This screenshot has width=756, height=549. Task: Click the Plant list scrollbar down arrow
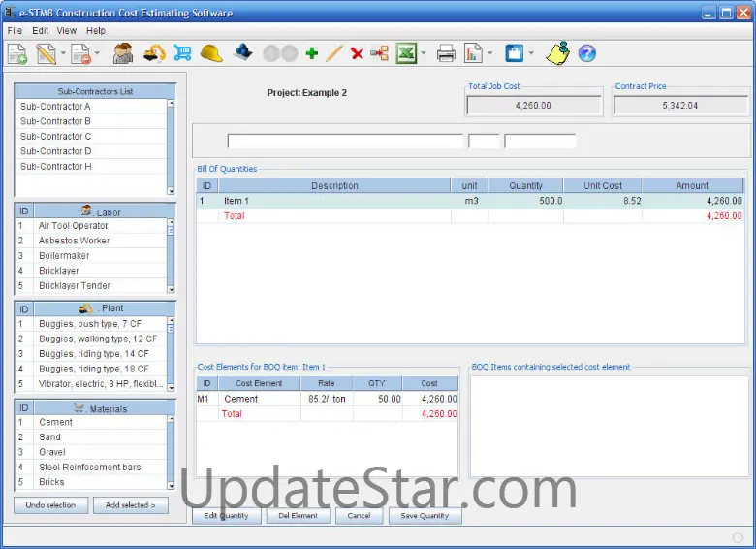[x=172, y=388]
